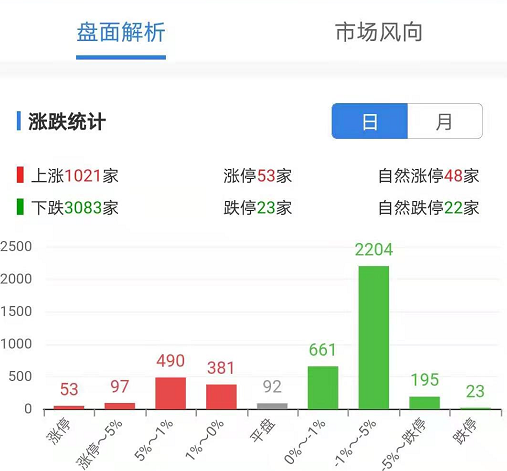Tap the 上涨1021家 label
The height and width of the screenshot is (471, 507).
[75, 176]
